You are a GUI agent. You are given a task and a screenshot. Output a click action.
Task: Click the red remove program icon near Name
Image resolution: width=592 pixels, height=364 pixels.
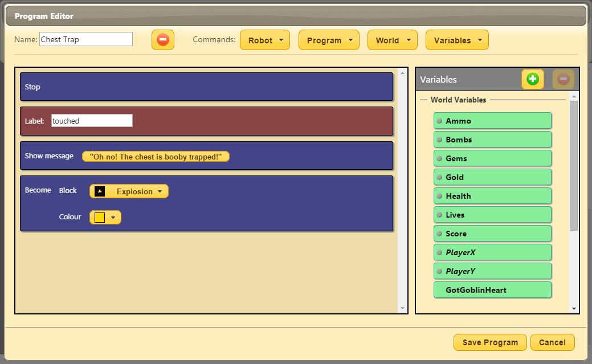click(x=163, y=40)
